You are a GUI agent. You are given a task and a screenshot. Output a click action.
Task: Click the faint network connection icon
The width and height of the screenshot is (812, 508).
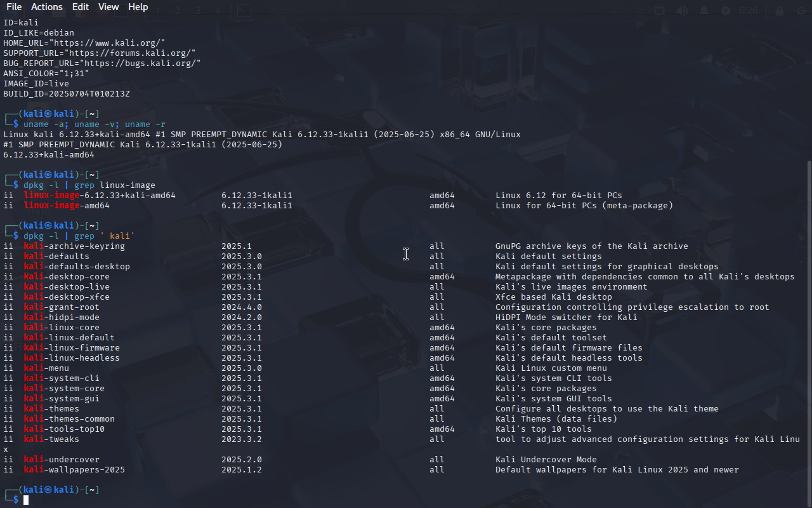click(659, 11)
